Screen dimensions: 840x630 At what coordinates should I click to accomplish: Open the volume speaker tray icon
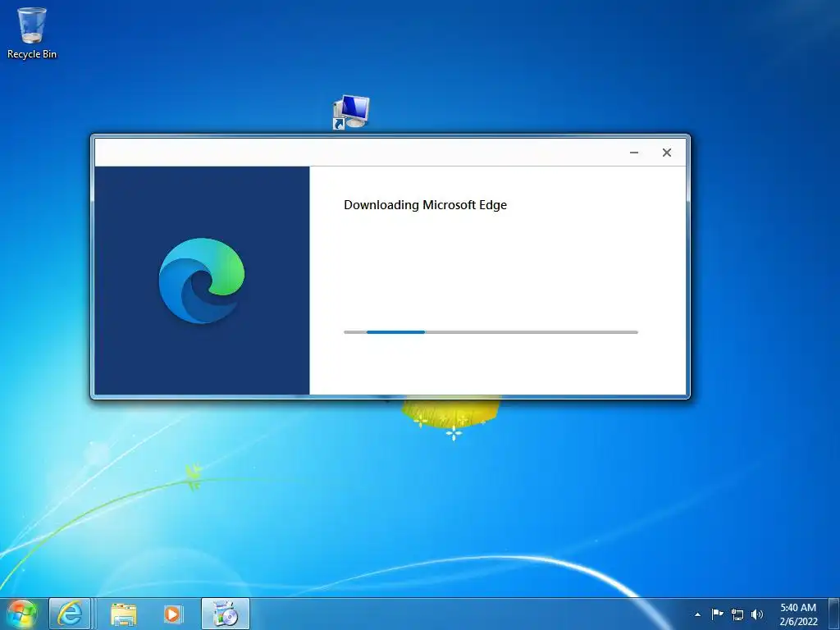click(x=757, y=614)
